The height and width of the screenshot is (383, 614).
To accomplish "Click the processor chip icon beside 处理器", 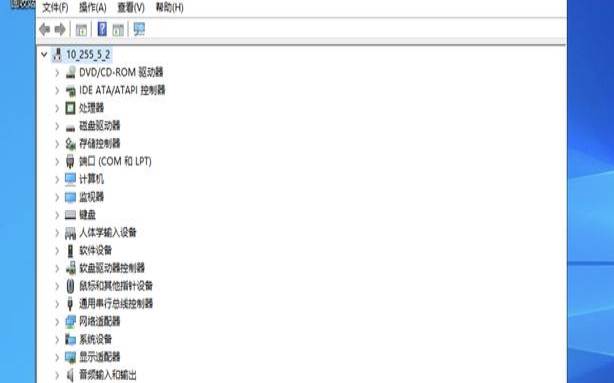I will point(70,108).
